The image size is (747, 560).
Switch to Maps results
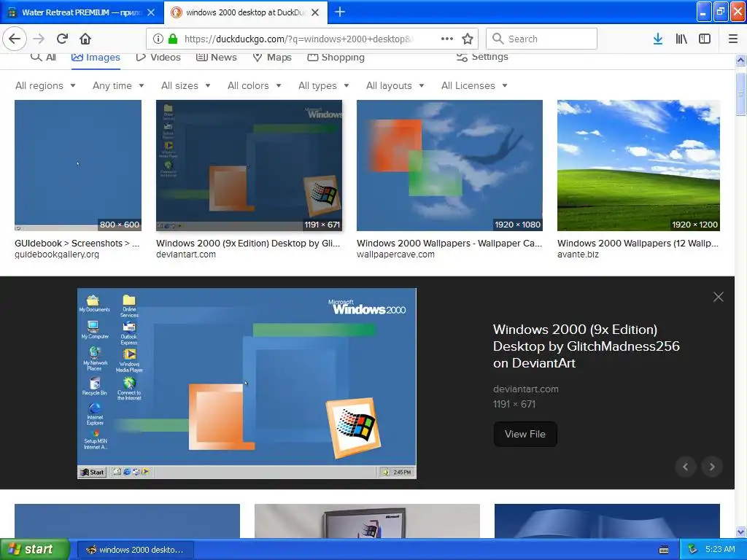click(x=272, y=57)
